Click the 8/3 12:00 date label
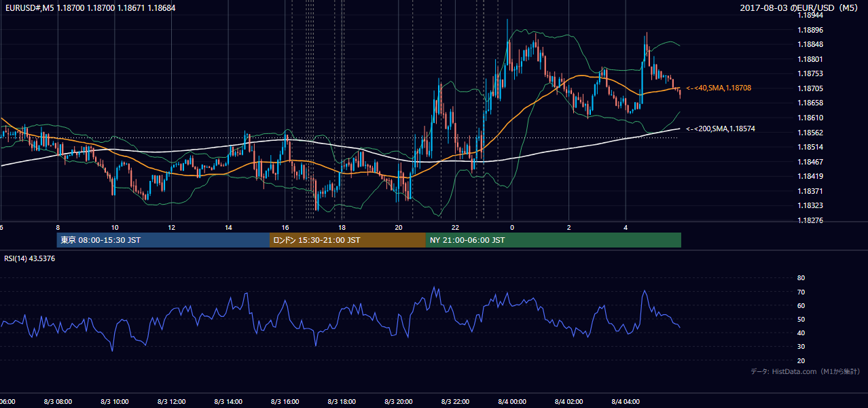The width and height of the screenshot is (868, 408). click(x=172, y=402)
